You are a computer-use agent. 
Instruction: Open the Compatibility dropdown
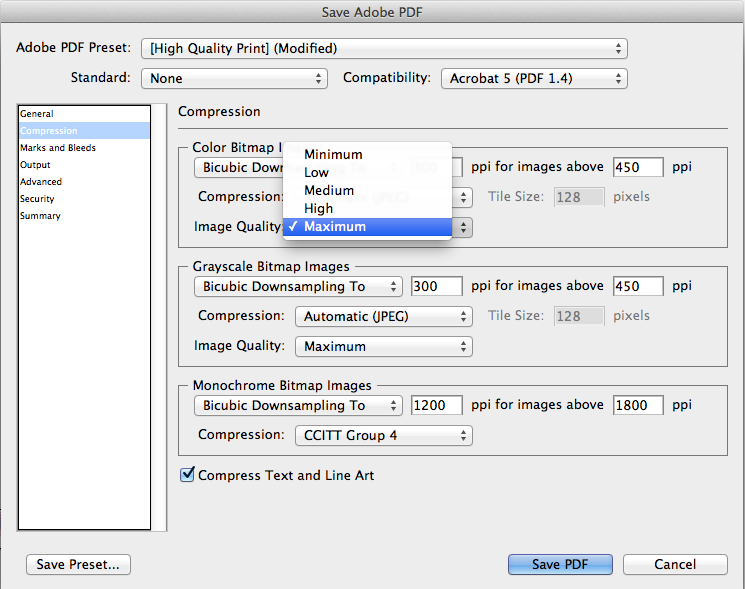tap(534, 78)
